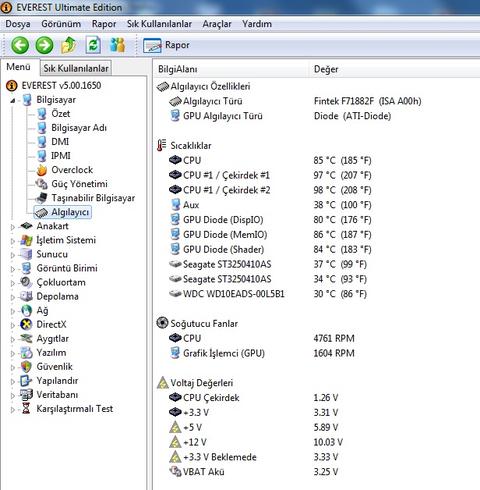This screenshot has width=480, height=490.
Task: Click the Karşılaştırmalı Test hourglass icon
Action: pos(26,408)
